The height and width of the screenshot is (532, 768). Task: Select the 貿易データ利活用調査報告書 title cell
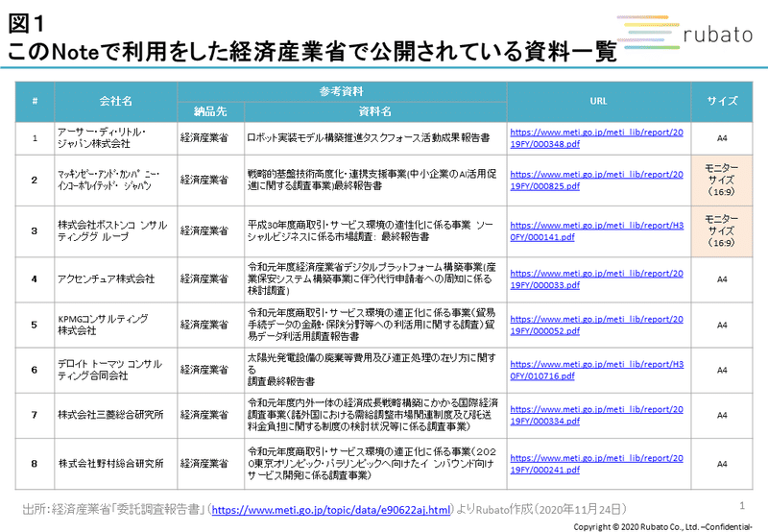375,325
